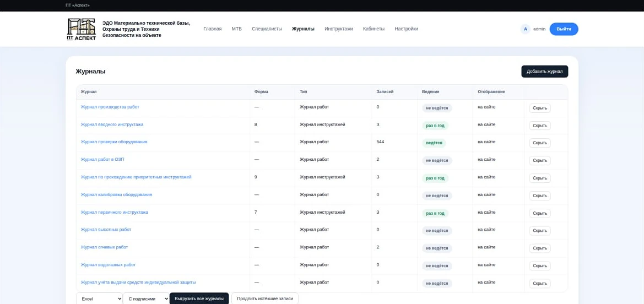Screen dimensions: 644x304
Task: Open Журнал калибровки оборудования
Action: [x=117, y=194]
